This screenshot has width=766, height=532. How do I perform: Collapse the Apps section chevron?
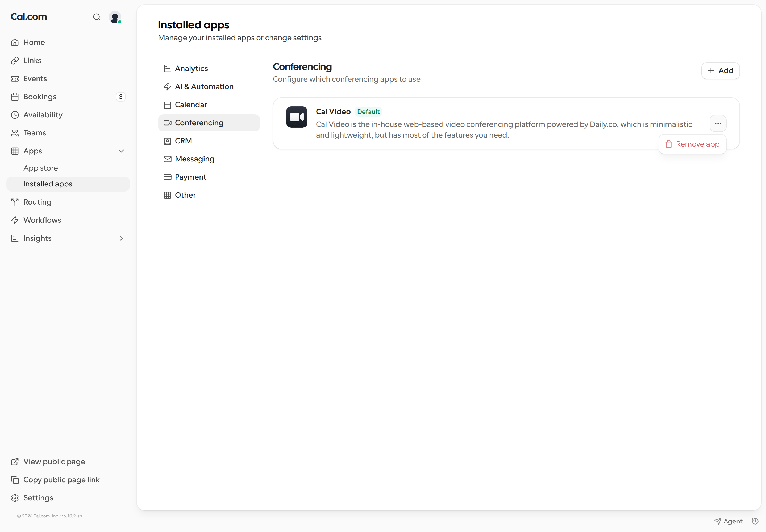tap(121, 151)
